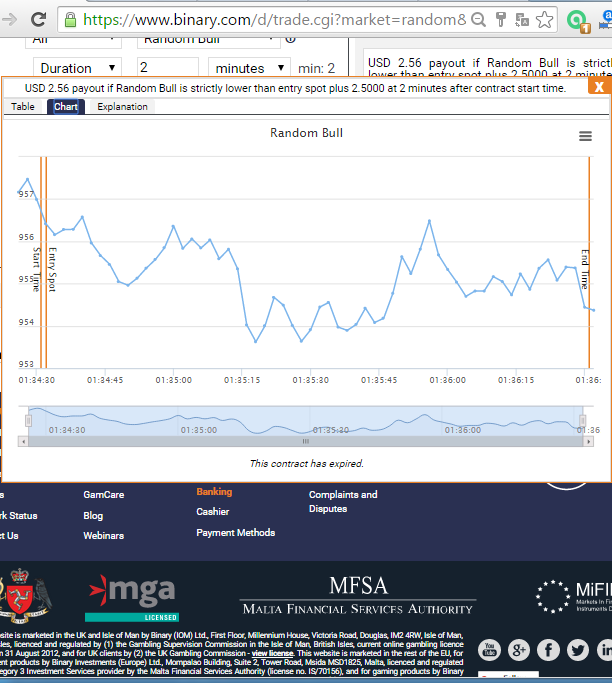Click the green circular extension icon
This screenshot has height=683, width=612.
click(x=578, y=20)
